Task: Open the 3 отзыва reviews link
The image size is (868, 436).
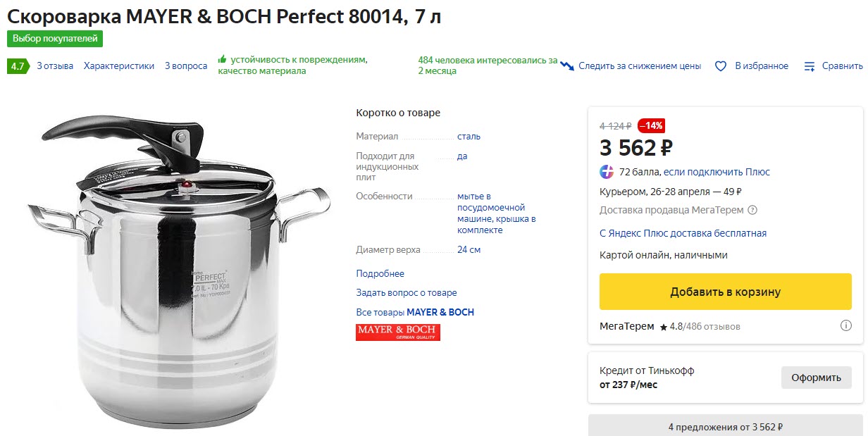Action: (x=55, y=66)
